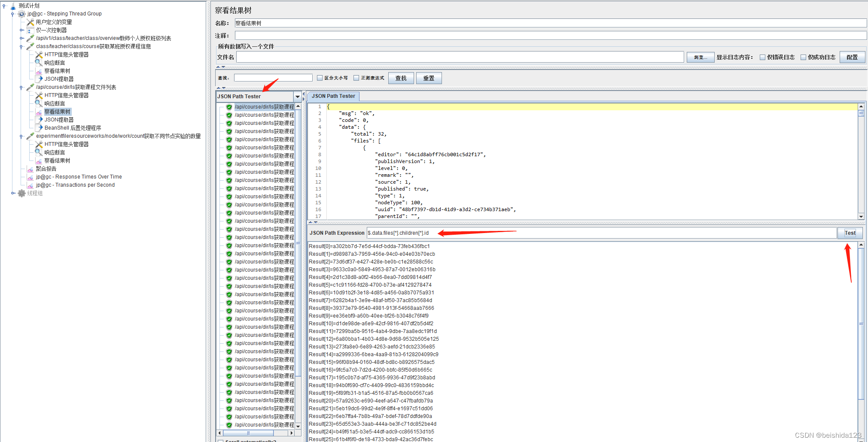
Task: Select the 察看结果树 listener under /api/course/dir/ls
Action: click(57, 111)
